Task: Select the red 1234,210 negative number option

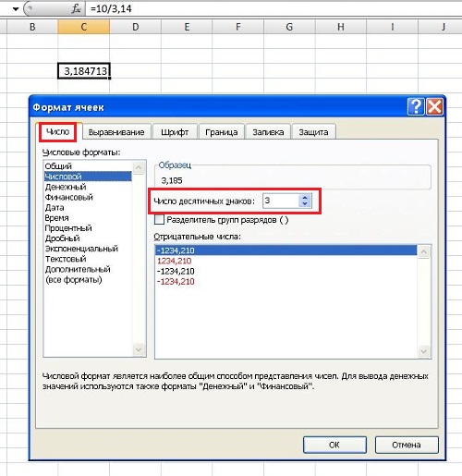Action: pyautogui.click(x=175, y=261)
